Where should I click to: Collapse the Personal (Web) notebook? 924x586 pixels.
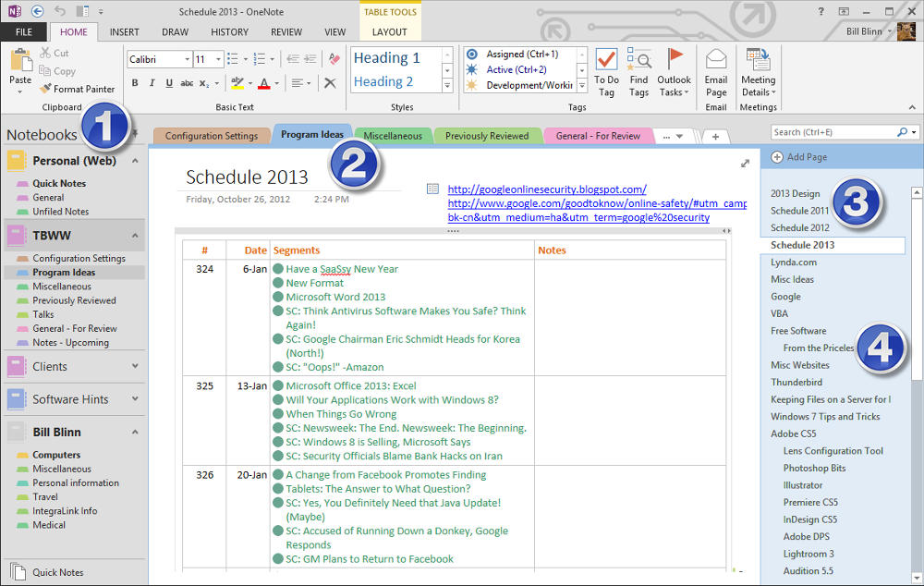135,160
